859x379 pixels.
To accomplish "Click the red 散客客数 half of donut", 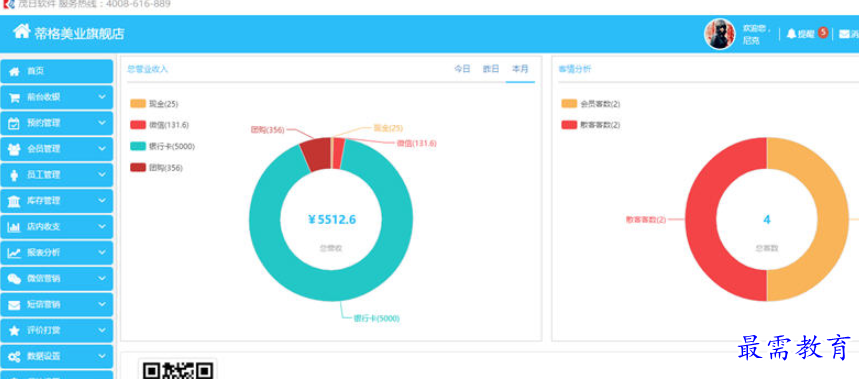I will [x=701, y=219].
